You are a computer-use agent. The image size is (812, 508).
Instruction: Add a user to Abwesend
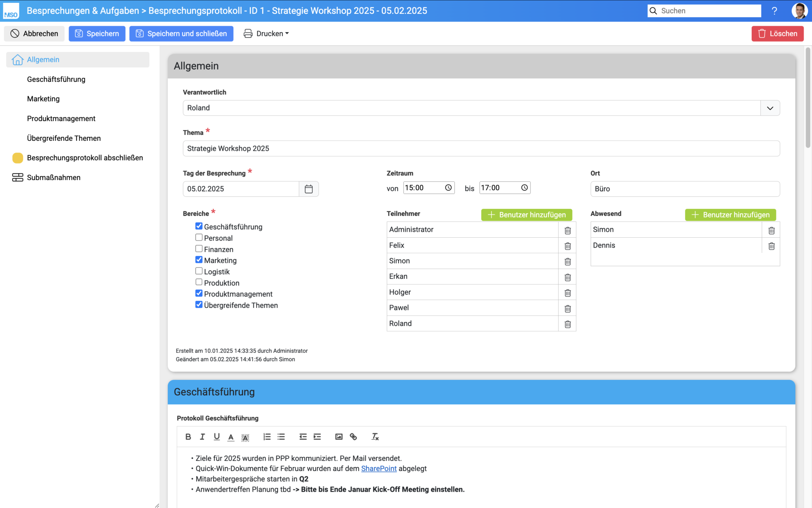click(x=730, y=215)
